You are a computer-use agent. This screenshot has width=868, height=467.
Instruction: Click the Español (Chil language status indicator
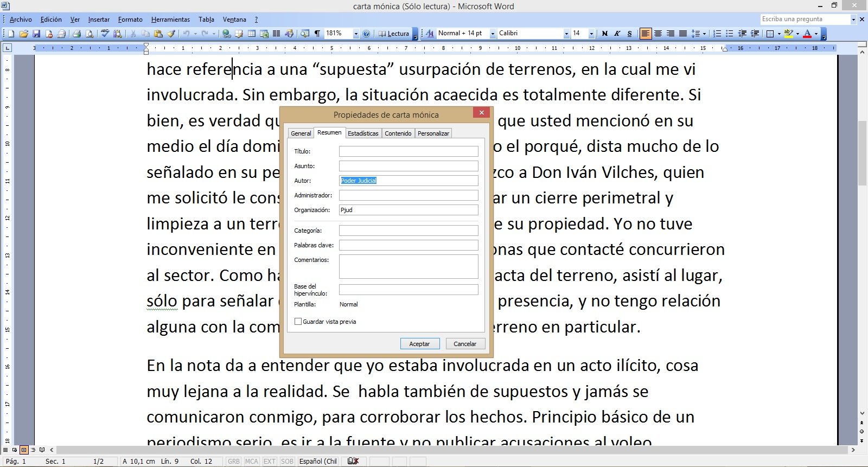pyautogui.click(x=318, y=461)
